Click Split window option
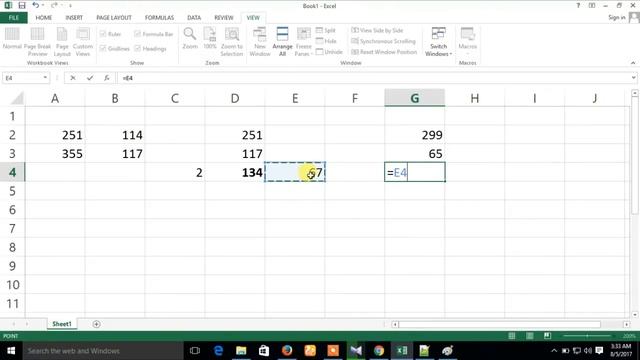Screen dimensions: 640x360 pos(326,31)
